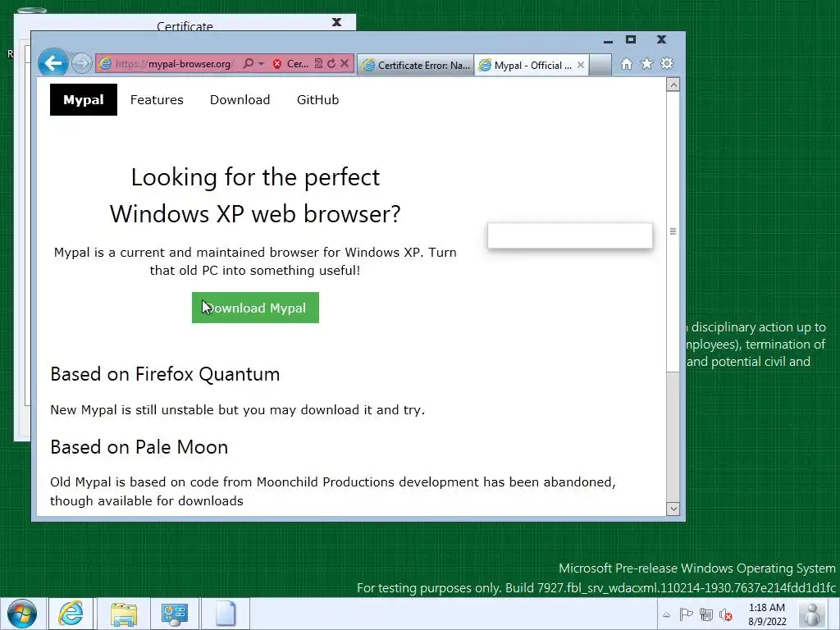Image resolution: width=840 pixels, height=630 pixels.
Task: Click the empty white box beside the heading
Action: pyautogui.click(x=570, y=235)
